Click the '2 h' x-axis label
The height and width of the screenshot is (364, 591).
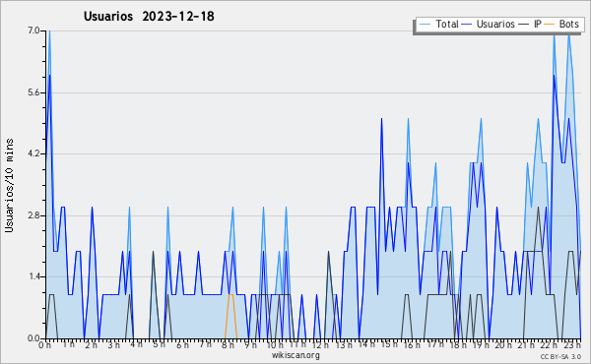coord(91,344)
